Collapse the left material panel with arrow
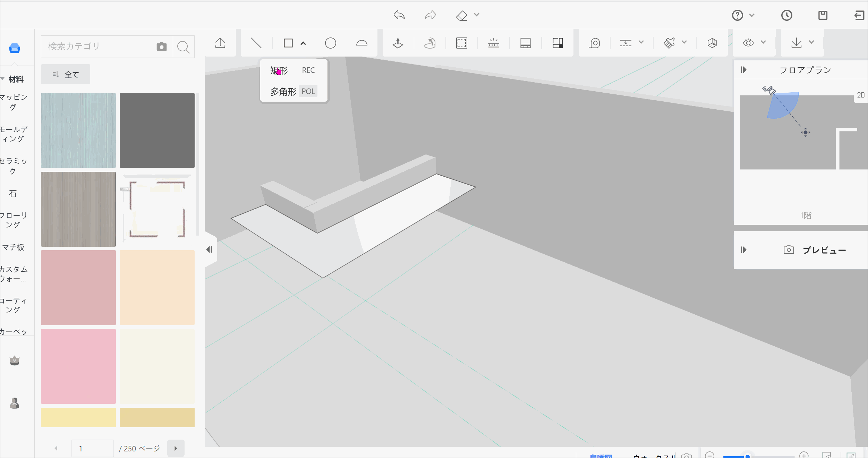Viewport: 868px width, 458px height. pyautogui.click(x=210, y=249)
